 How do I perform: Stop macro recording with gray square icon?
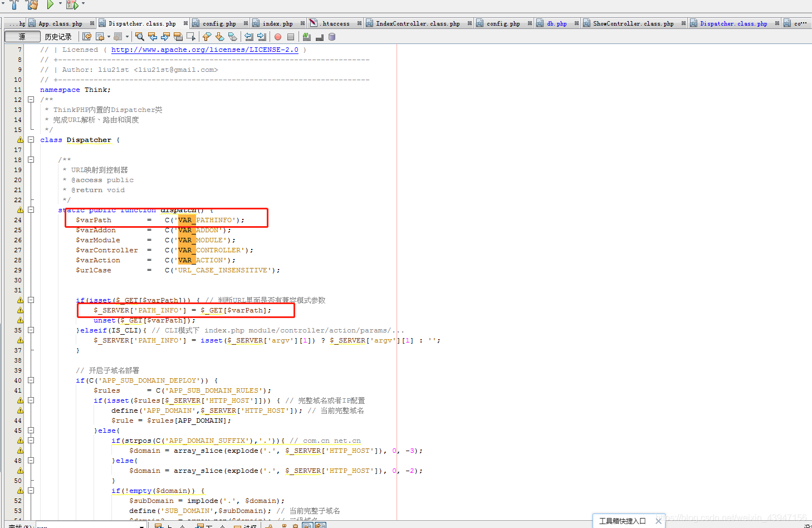pos(291,37)
